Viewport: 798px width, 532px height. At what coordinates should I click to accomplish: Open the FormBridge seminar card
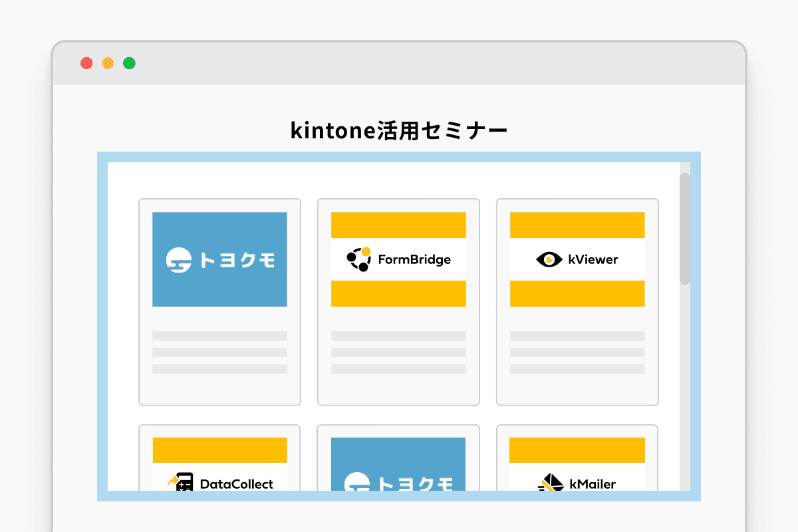click(x=398, y=301)
